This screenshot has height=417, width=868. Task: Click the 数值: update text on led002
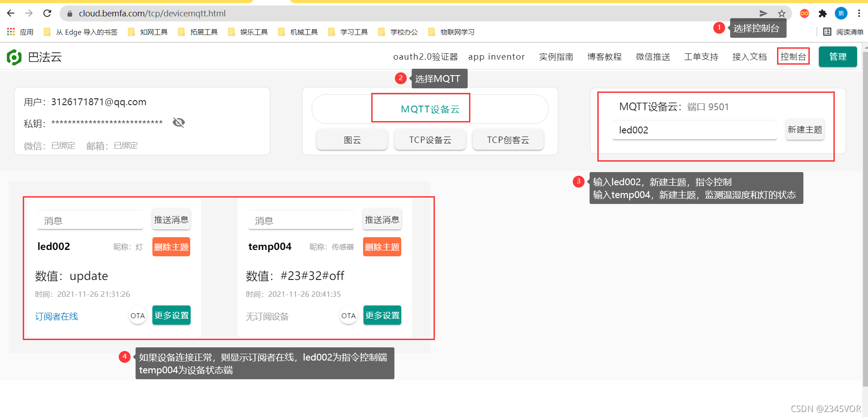click(71, 276)
